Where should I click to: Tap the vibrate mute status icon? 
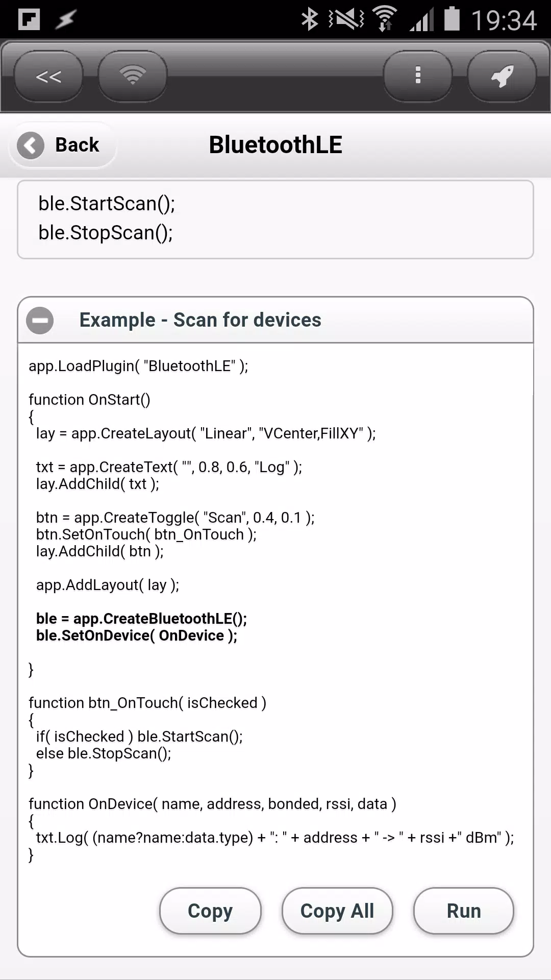coord(346,19)
